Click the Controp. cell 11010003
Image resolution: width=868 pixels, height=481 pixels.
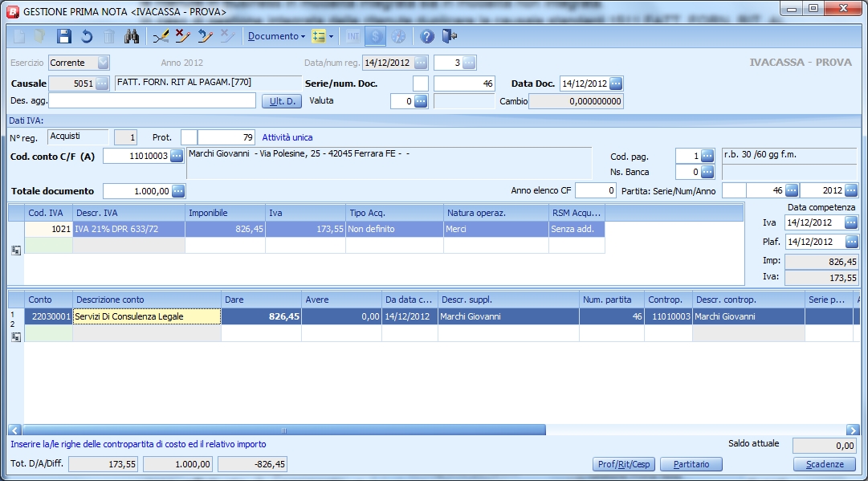coord(669,316)
